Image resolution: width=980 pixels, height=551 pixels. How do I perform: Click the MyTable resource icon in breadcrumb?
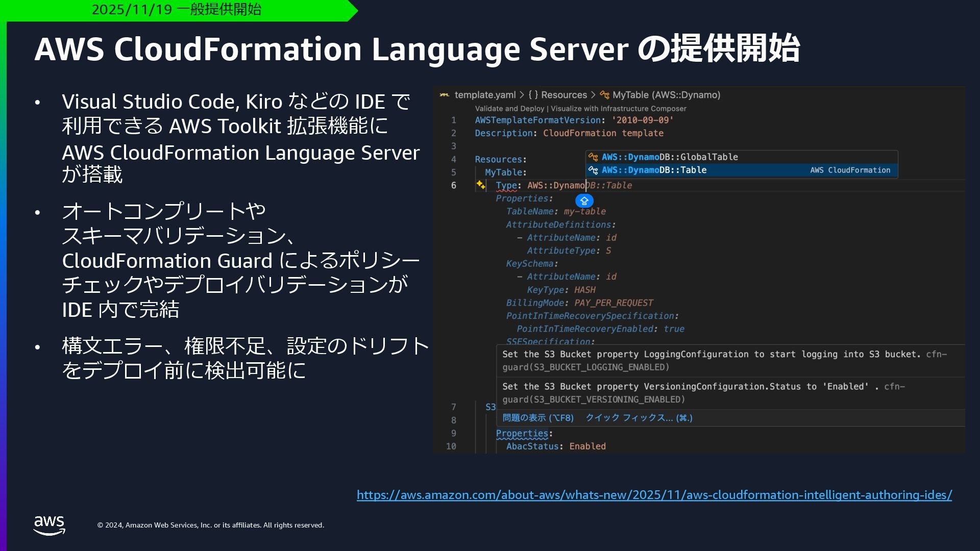coord(604,95)
